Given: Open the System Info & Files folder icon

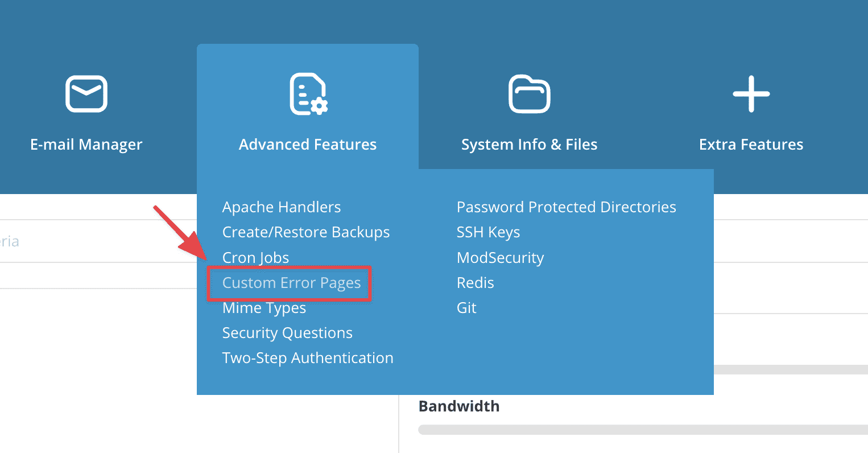Looking at the screenshot, I should [x=528, y=93].
